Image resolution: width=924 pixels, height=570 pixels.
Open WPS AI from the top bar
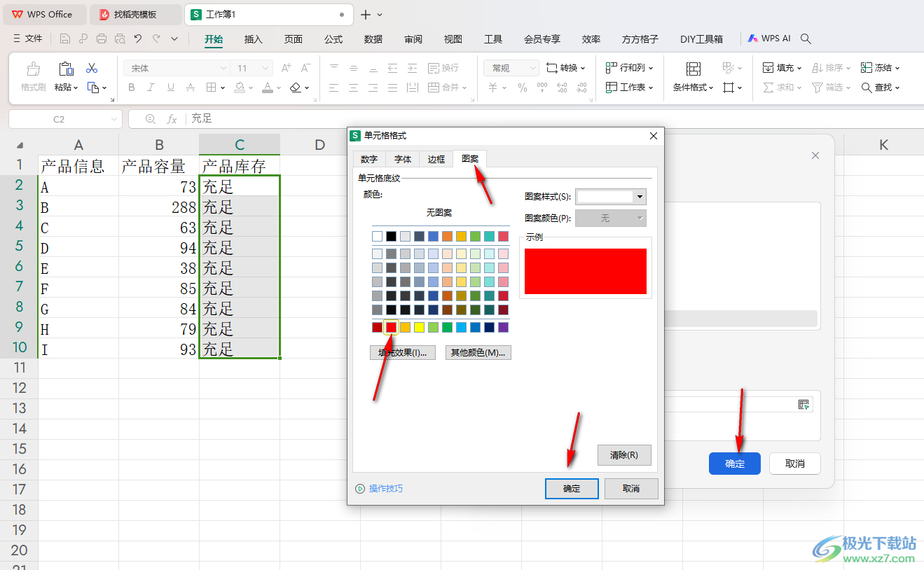pyautogui.click(x=769, y=39)
